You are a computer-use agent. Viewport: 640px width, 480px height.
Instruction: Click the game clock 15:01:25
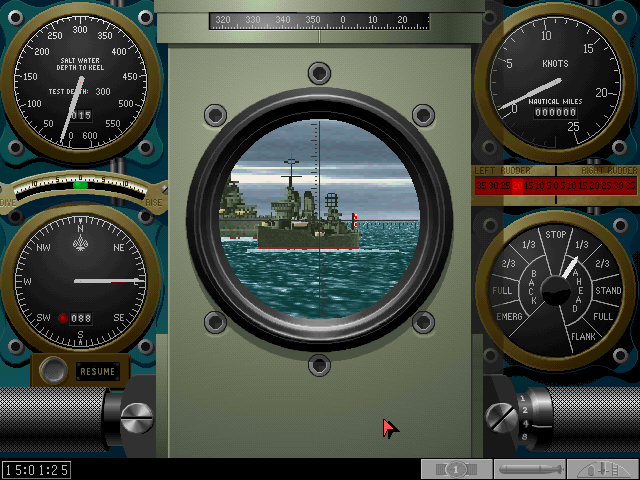(37, 470)
